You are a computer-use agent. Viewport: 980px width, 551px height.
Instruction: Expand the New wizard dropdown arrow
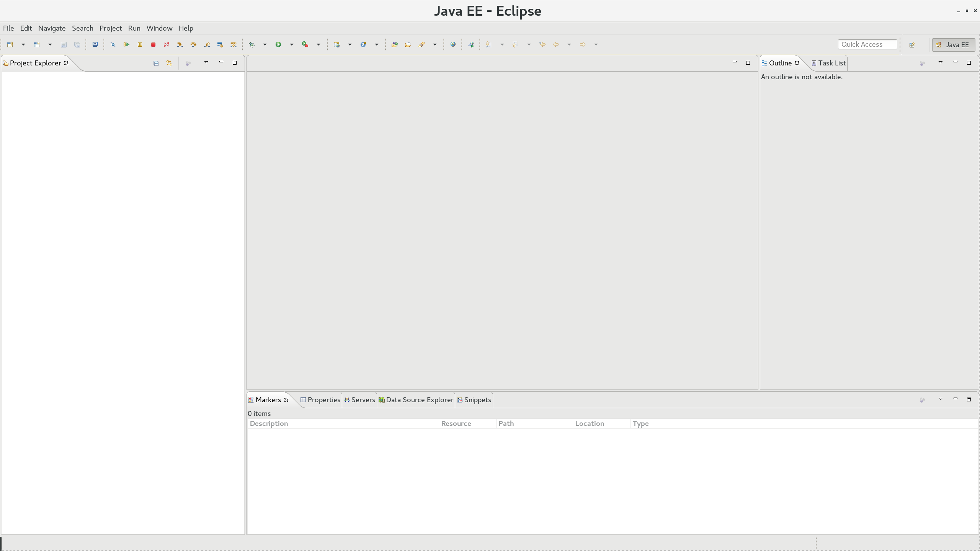coord(23,44)
